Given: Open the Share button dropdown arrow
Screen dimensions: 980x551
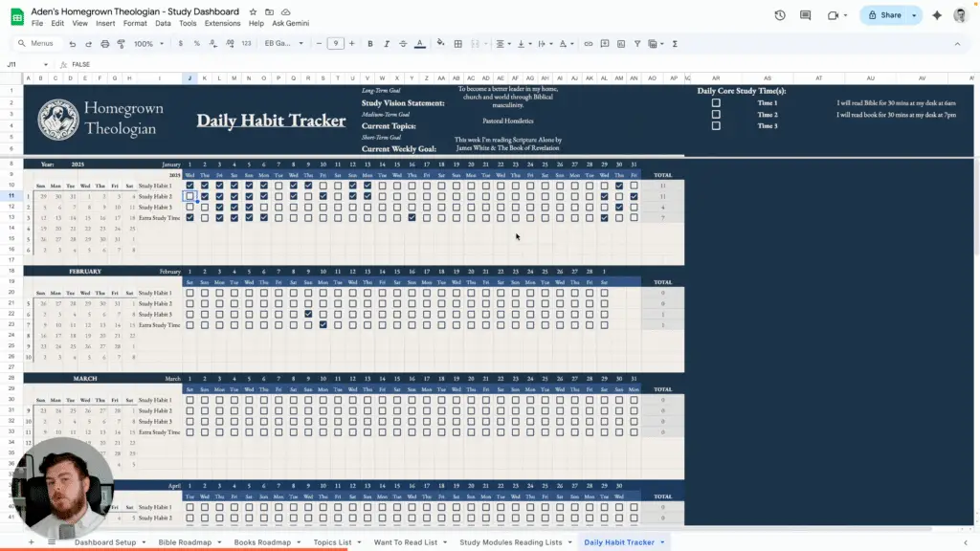Looking at the screenshot, I should pyautogui.click(x=915, y=15).
